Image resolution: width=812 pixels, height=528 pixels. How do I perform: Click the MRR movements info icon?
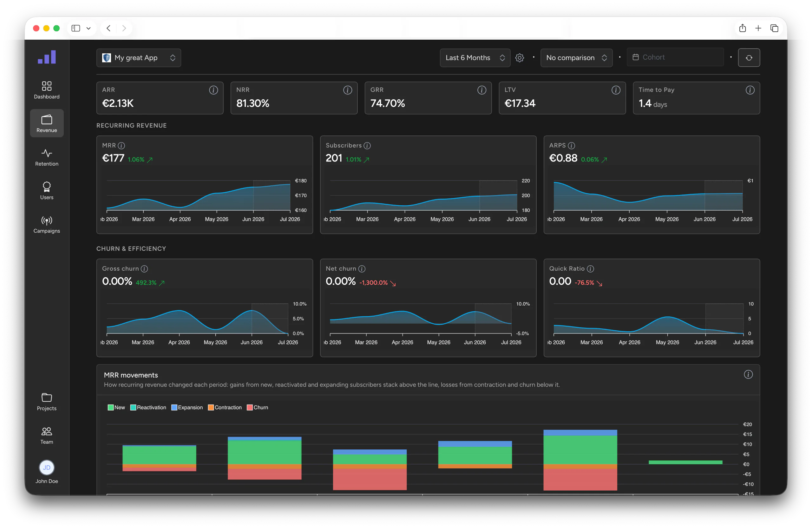[x=748, y=374]
